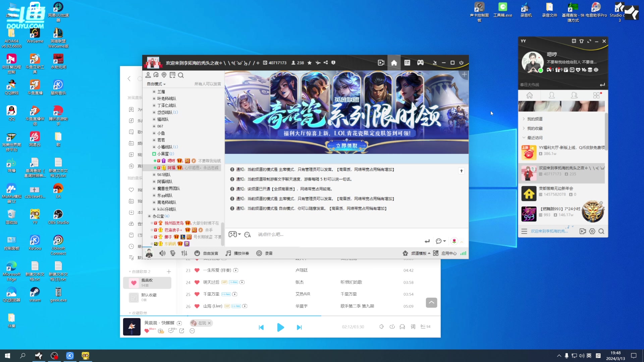This screenshot has width=644, height=362.
Task: Switch to the contacts tab in YY panel
Action: point(552,95)
